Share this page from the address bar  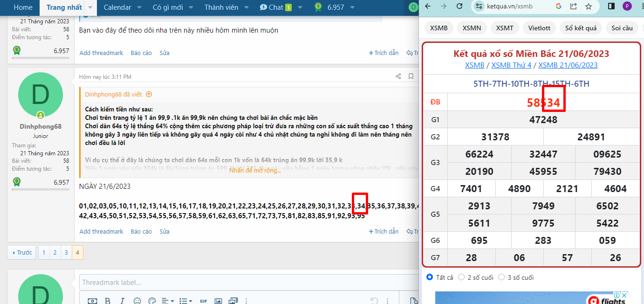[574, 7]
